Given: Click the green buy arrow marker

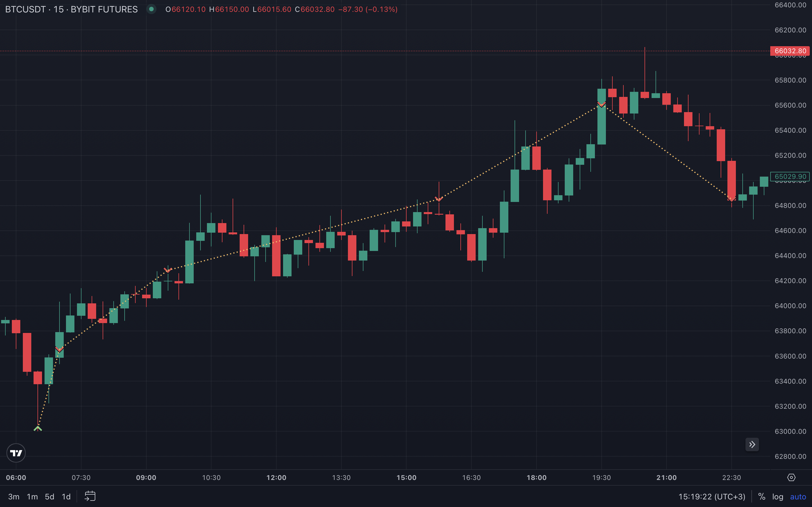Looking at the screenshot, I should point(37,428).
